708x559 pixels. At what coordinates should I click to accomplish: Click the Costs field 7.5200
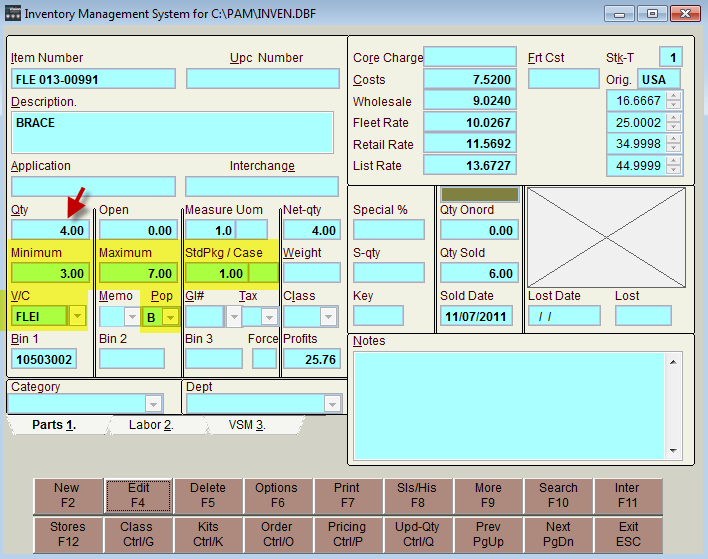click(x=470, y=79)
